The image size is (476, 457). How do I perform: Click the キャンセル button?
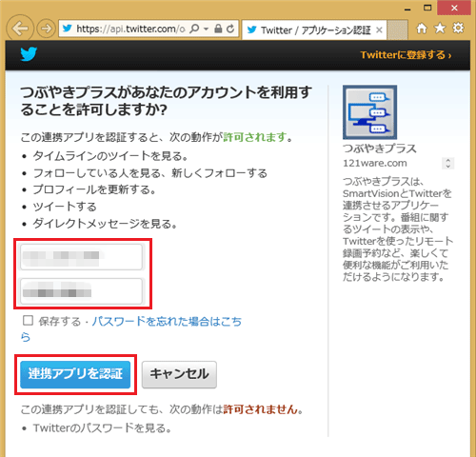coord(179,374)
